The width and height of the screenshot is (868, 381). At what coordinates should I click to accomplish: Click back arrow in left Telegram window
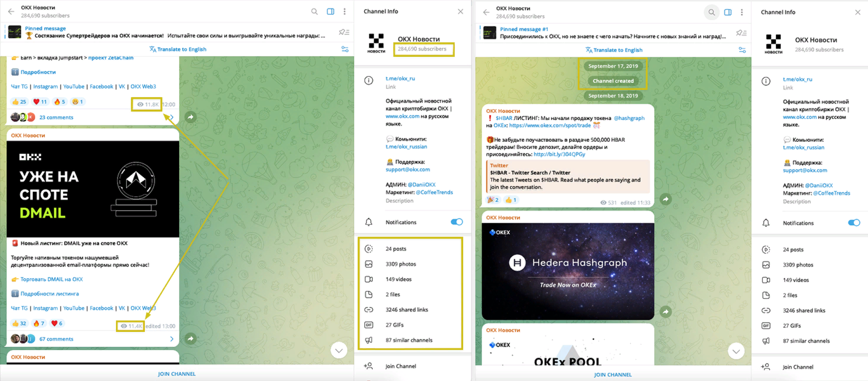[11, 12]
